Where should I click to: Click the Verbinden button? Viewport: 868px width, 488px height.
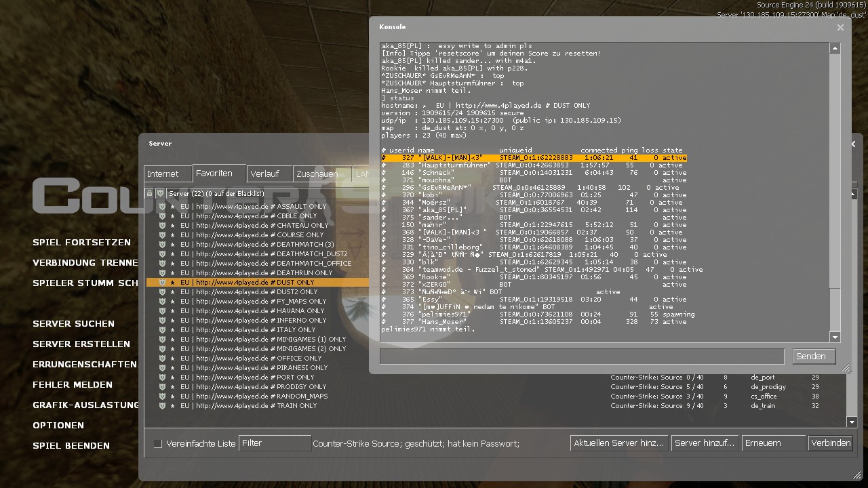pyautogui.click(x=831, y=443)
